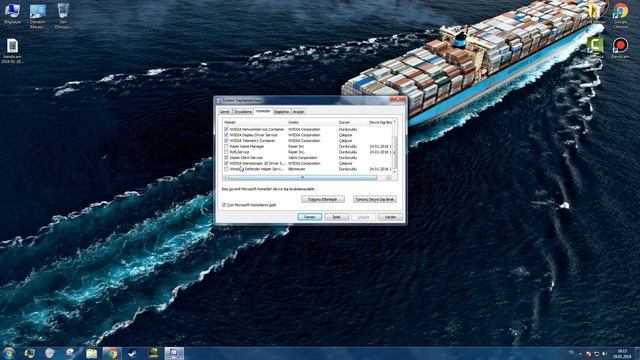Sort by the Durum column header

353,122
